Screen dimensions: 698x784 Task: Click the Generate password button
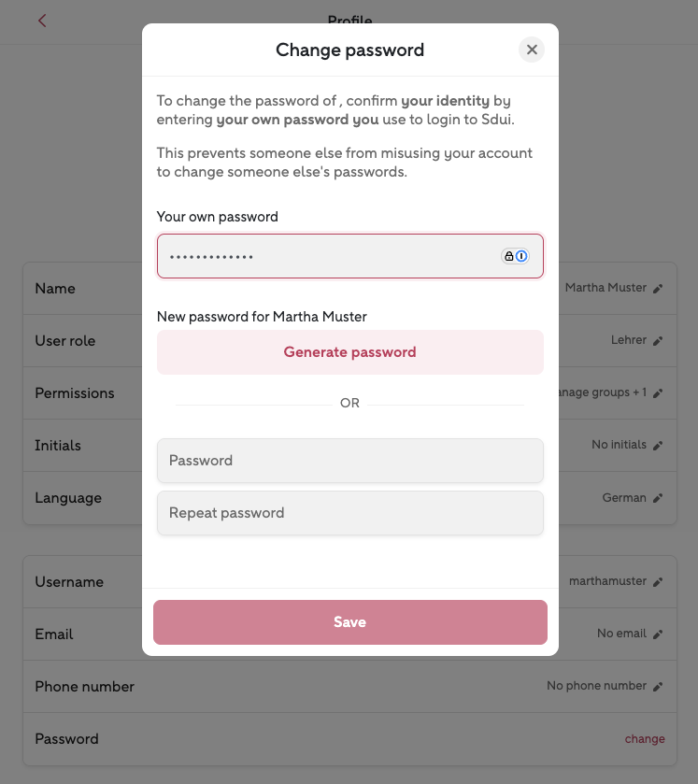point(349,352)
